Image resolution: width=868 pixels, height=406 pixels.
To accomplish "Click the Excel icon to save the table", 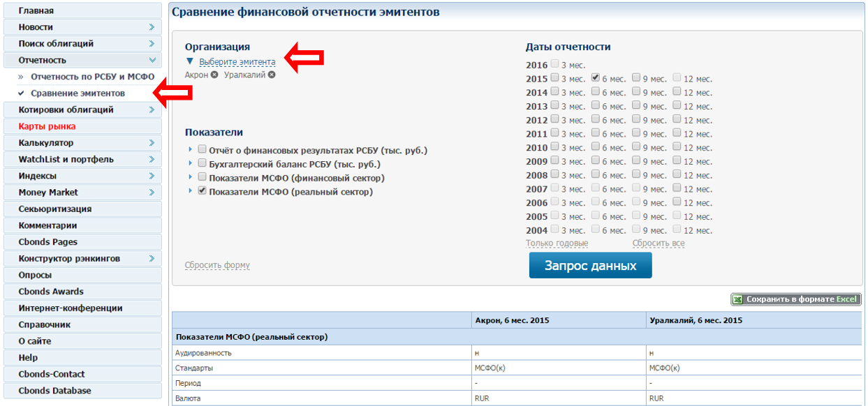I will coord(737,299).
